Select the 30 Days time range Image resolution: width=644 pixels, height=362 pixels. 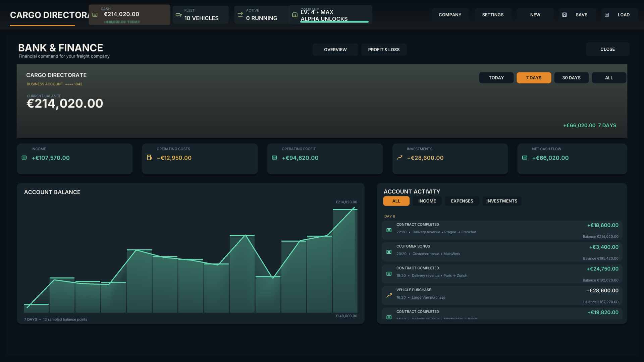571,78
